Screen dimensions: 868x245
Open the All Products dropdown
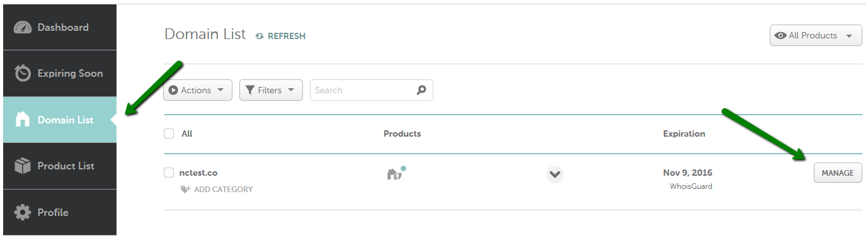point(816,36)
